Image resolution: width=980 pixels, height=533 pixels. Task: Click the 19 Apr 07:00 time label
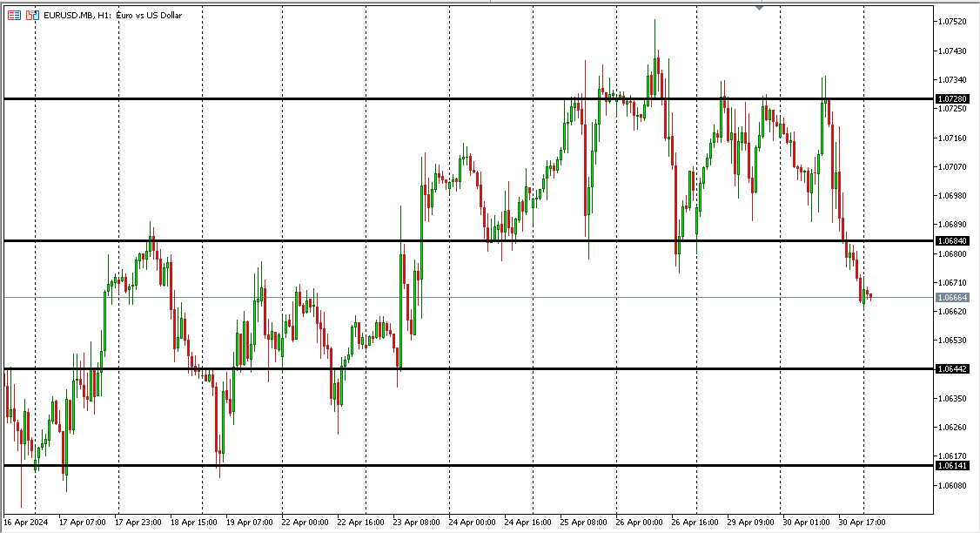click(x=250, y=522)
